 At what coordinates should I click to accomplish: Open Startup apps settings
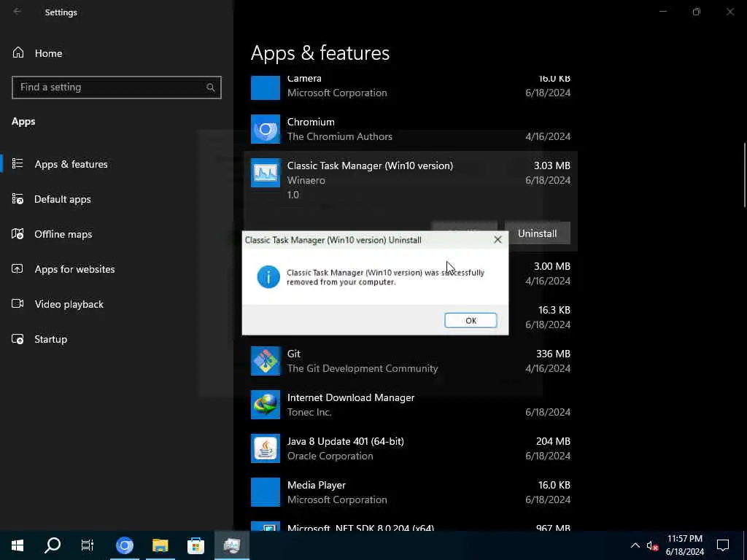coord(50,339)
